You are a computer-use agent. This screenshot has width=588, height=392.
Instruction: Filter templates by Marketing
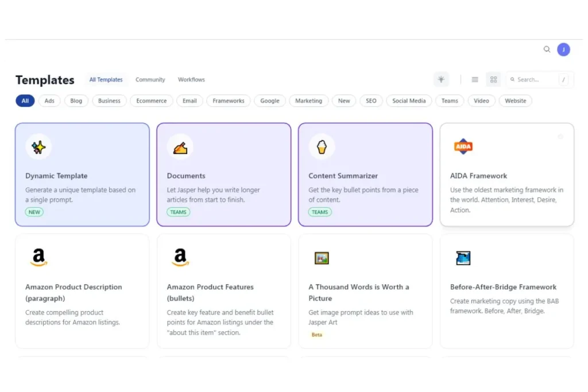pos(308,101)
